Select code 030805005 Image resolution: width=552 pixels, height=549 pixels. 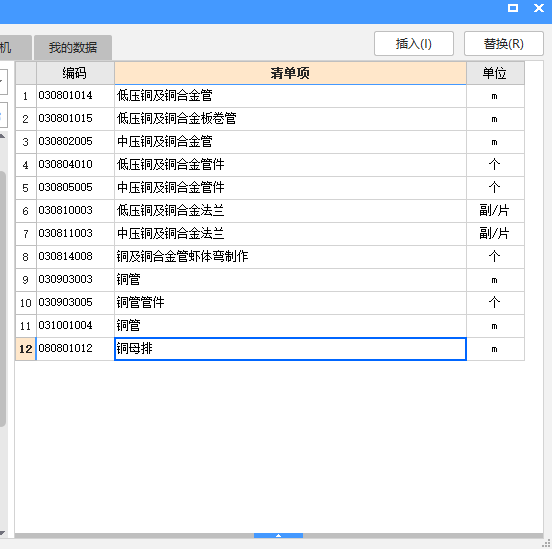pyautogui.click(x=65, y=187)
